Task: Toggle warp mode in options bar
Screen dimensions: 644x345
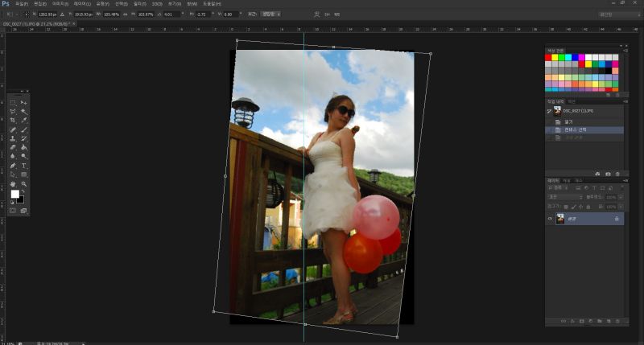Action: pos(316,14)
